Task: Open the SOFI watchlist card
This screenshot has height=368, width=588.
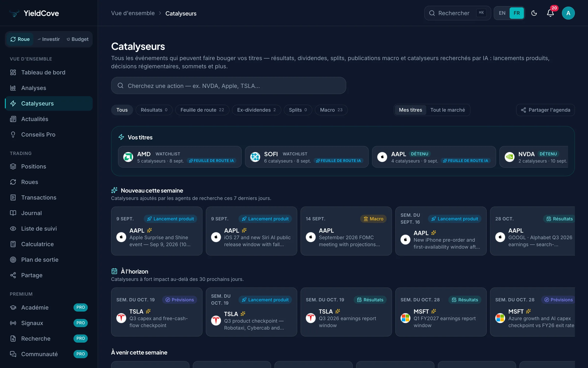Action: point(307,157)
